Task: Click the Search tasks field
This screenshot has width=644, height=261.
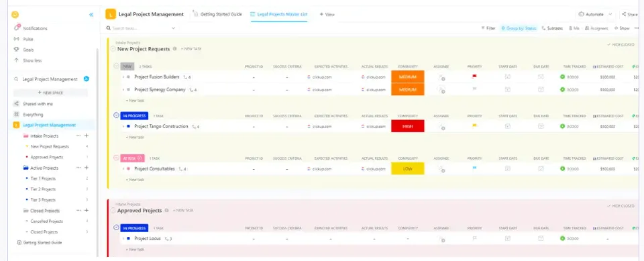Action: click(137, 28)
